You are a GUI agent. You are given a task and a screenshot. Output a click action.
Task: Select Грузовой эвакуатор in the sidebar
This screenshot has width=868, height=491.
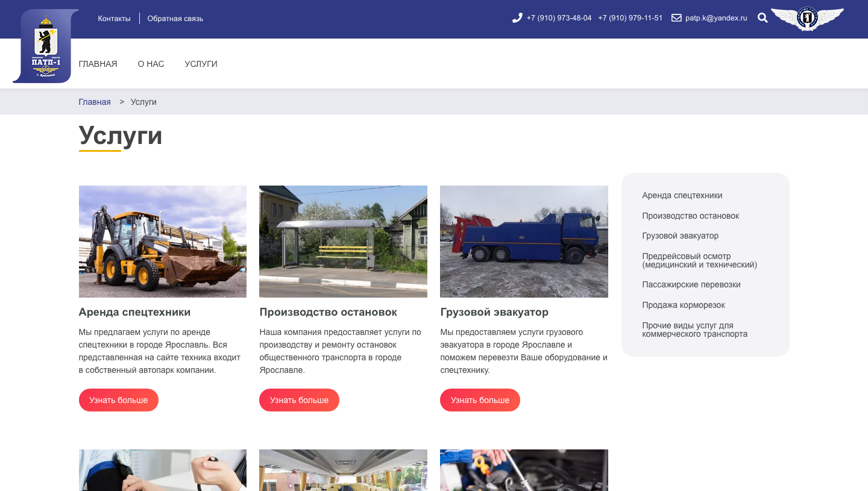tap(680, 236)
